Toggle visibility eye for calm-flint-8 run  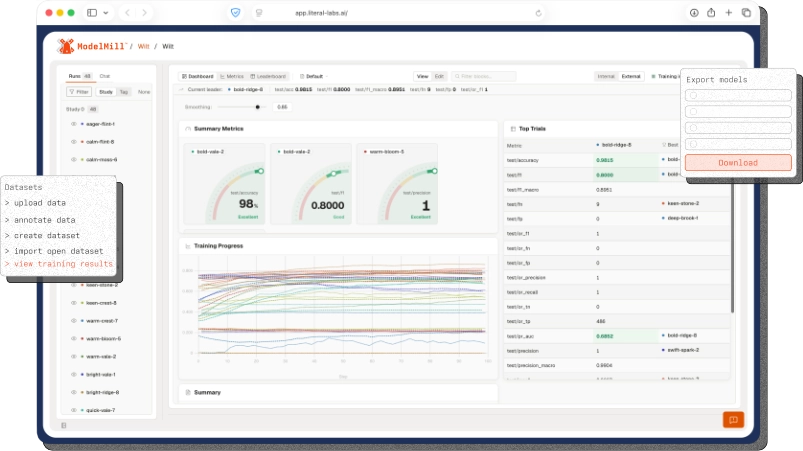point(74,142)
